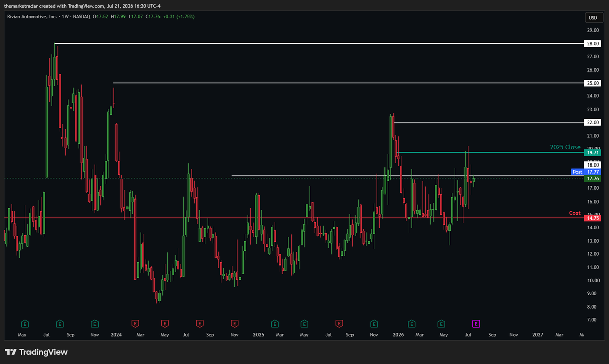Click the 29.00 value on the price axis
Screen dimensions: 609x364
pos(593,30)
